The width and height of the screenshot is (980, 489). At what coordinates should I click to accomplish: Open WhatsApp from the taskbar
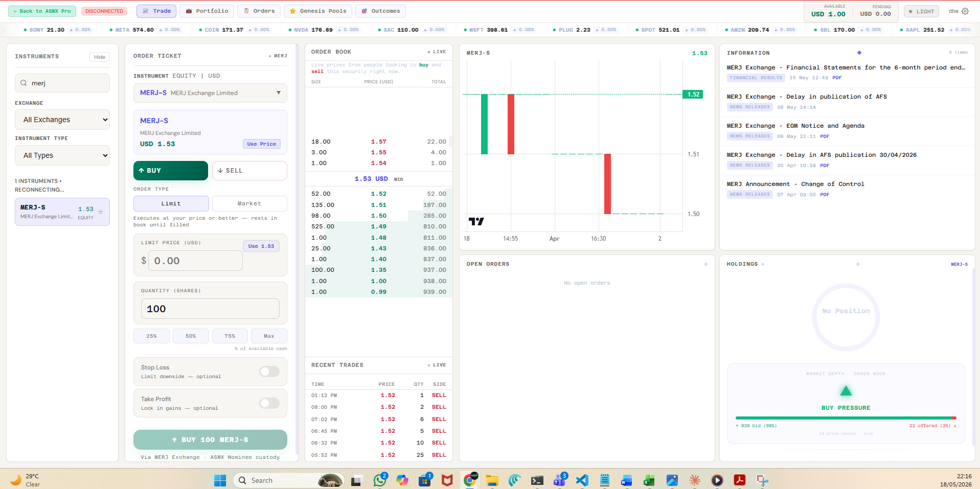click(x=380, y=480)
